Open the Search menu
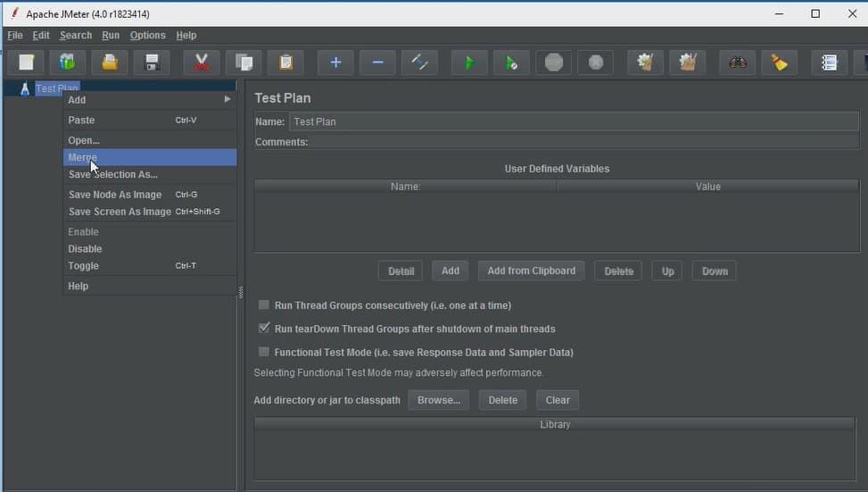 point(76,36)
